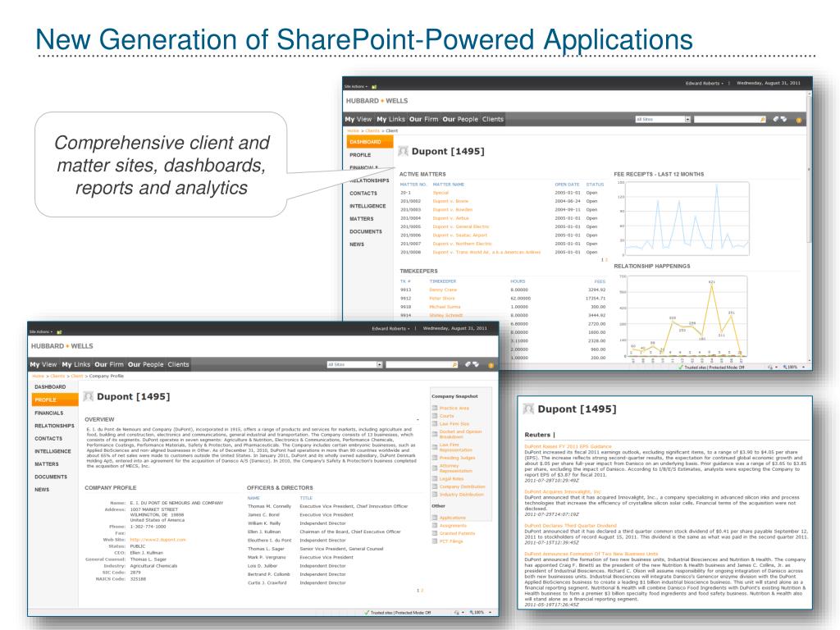Select DASHBOARD in the profile window sidebar
The image size is (840, 630).
pos(50,387)
